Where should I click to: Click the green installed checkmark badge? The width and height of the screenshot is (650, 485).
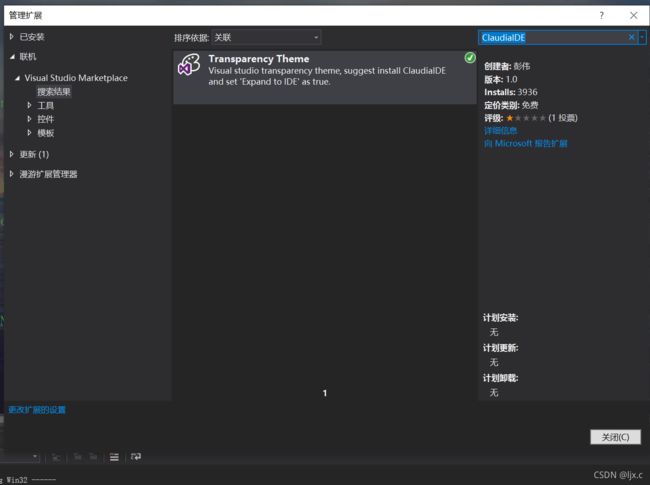(470, 58)
